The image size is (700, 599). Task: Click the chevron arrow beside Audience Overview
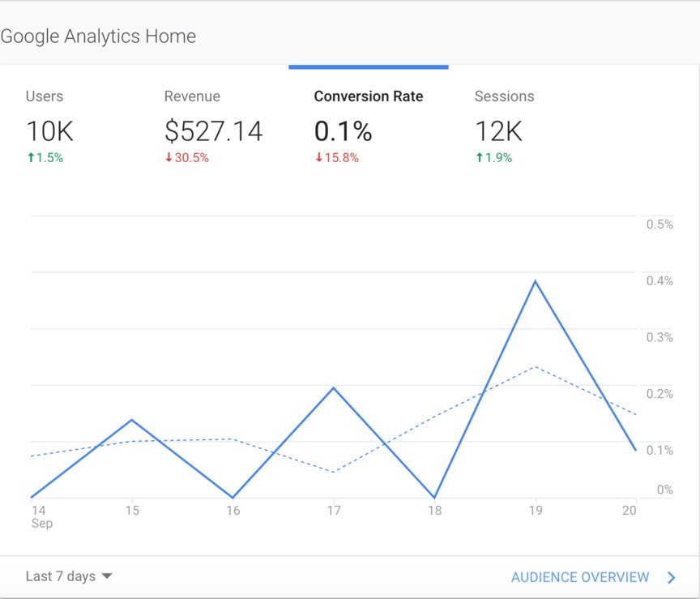[x=671, y=578]
